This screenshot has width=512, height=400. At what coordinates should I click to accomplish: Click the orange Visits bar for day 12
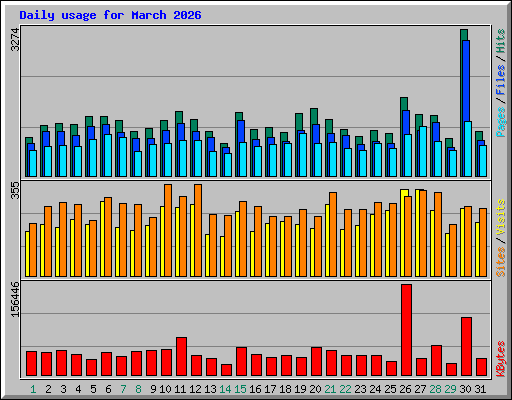pos(198,230)
